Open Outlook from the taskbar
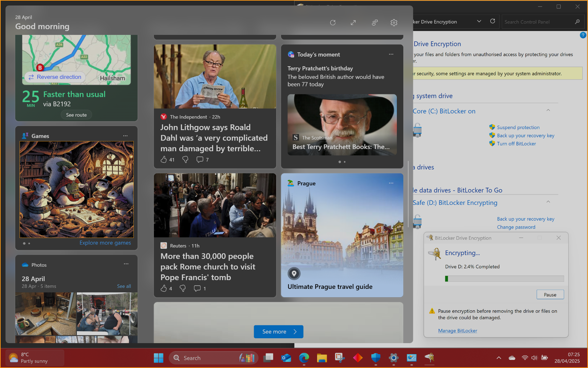 click(286, 358)
